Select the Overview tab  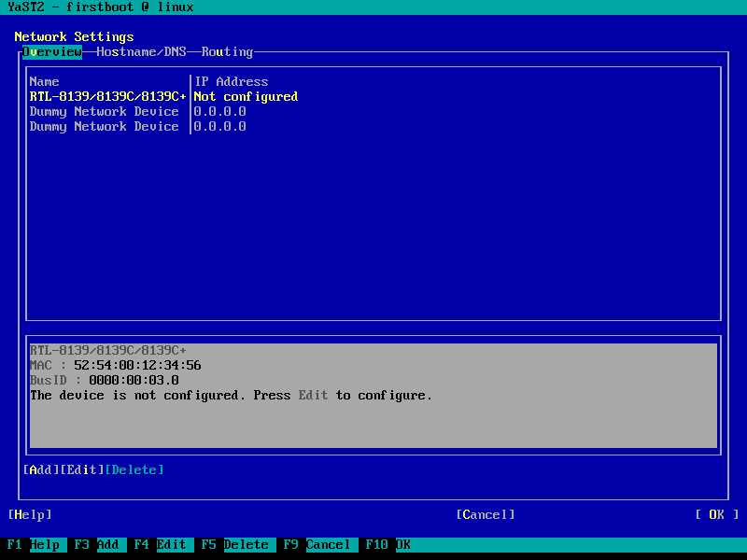pyautogui.click(x=52, y=52)
